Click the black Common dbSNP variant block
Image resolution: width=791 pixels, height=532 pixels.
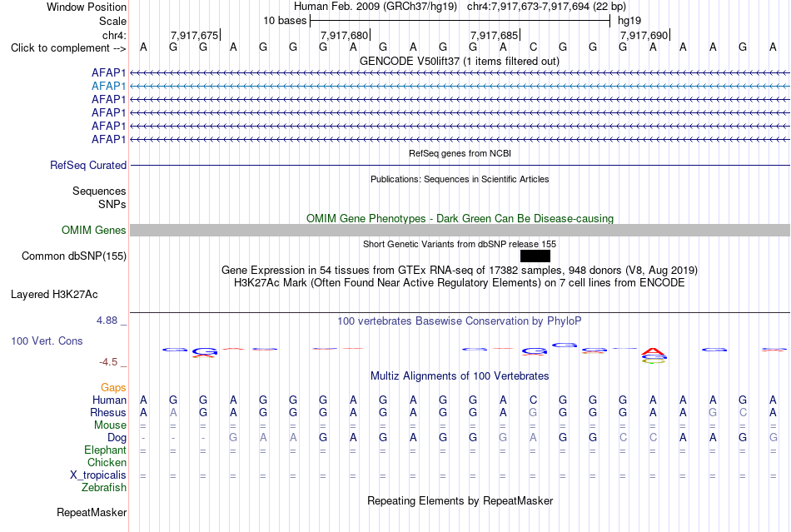535,256
